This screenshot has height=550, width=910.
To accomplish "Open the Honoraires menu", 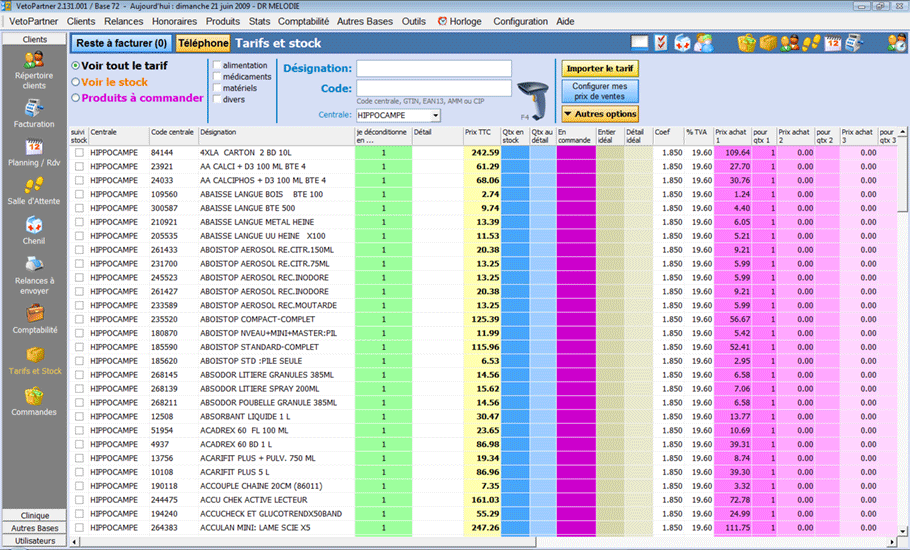I will point(174,21).
